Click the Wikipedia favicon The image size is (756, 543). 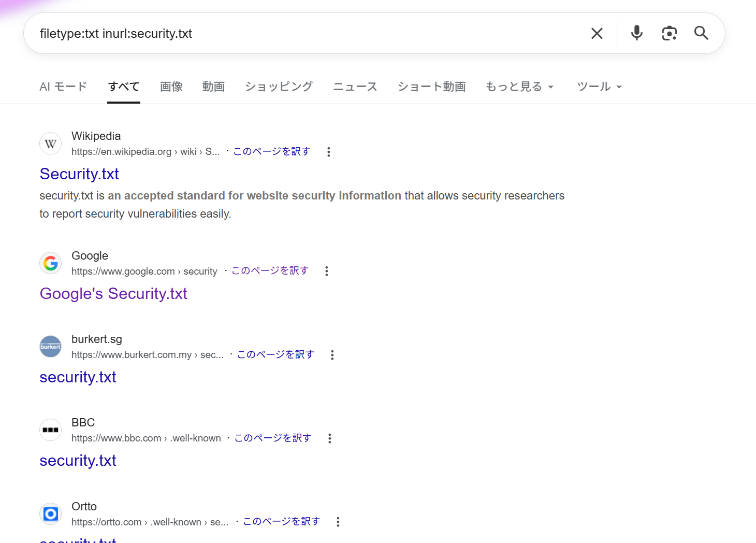[51, 144]
